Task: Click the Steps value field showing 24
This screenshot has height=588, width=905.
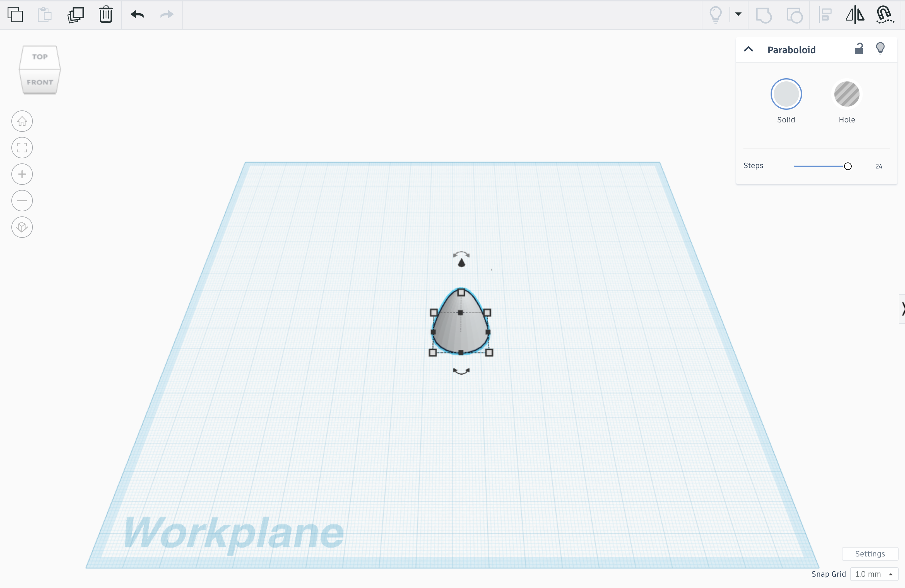Action: tap(879, 166)
